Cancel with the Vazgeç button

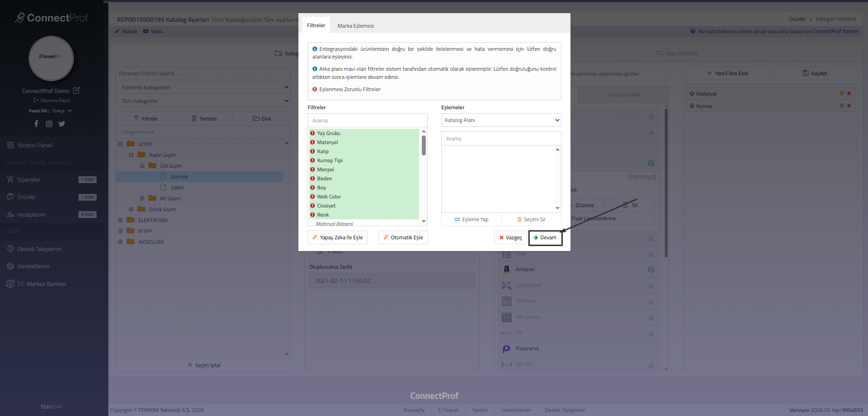(x=511, y=237)
